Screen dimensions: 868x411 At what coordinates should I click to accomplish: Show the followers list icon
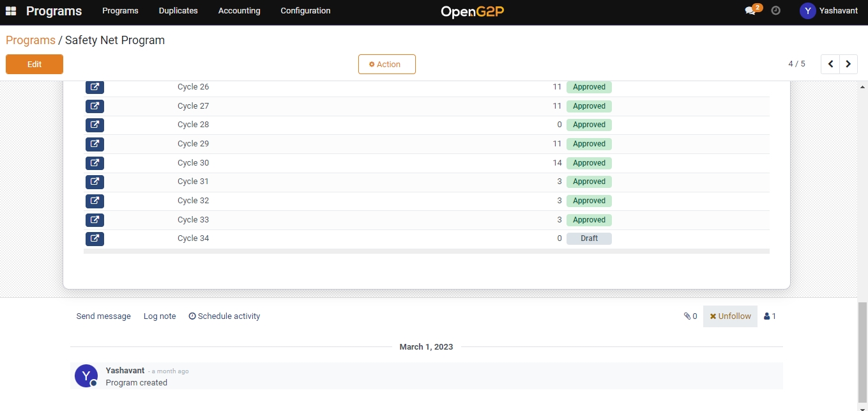point(770,316)
